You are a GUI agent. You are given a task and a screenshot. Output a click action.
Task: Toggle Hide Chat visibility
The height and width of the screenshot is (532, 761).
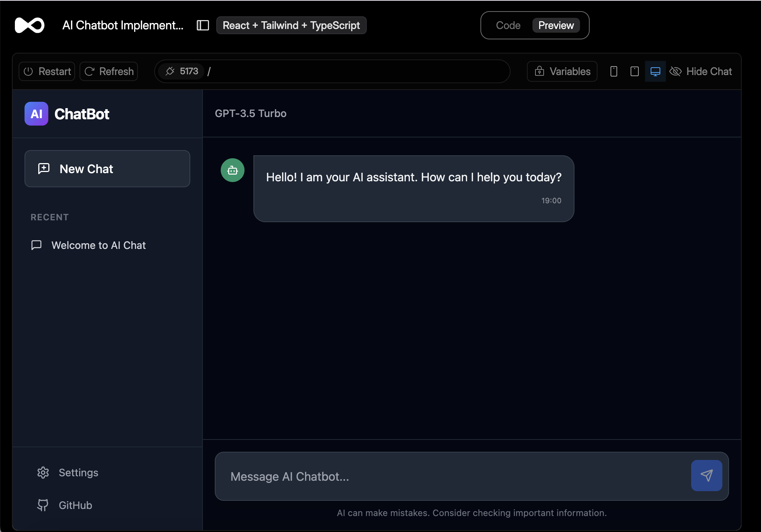tap(700, 71)
